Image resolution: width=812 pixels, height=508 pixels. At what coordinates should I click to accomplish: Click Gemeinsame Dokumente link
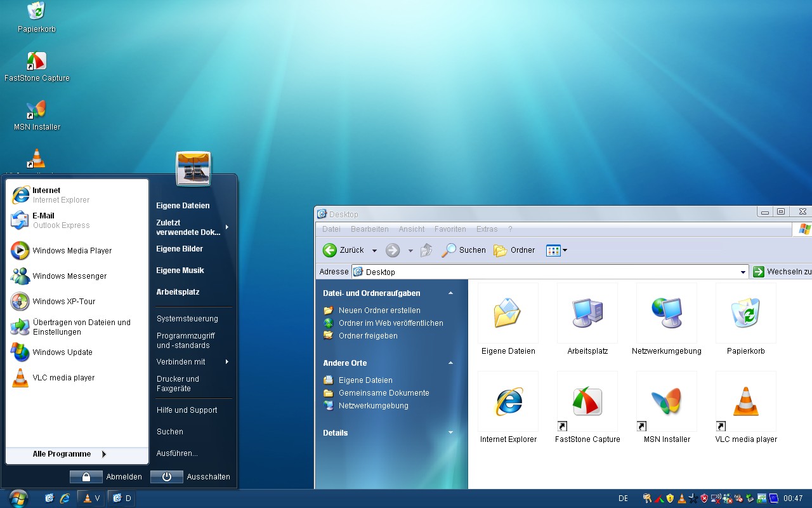[x=384, y=393]
